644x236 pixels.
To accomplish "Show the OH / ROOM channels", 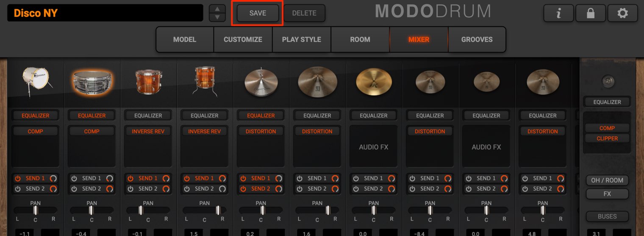I will (x=607, y=180).
